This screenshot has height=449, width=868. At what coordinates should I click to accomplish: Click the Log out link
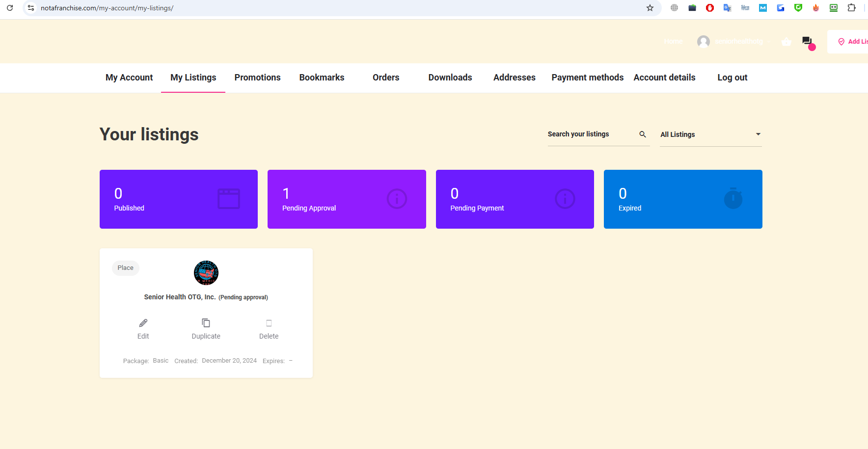pos(732,78)
